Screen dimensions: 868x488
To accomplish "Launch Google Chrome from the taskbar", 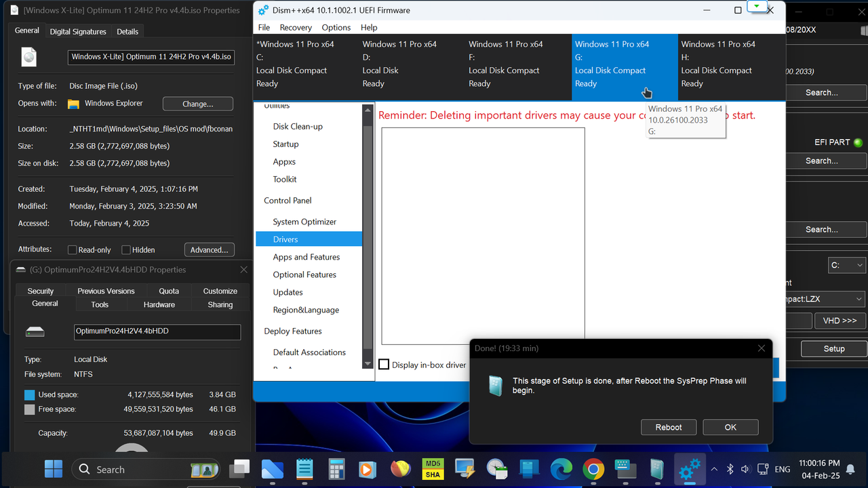I will [x=593, y=468].
